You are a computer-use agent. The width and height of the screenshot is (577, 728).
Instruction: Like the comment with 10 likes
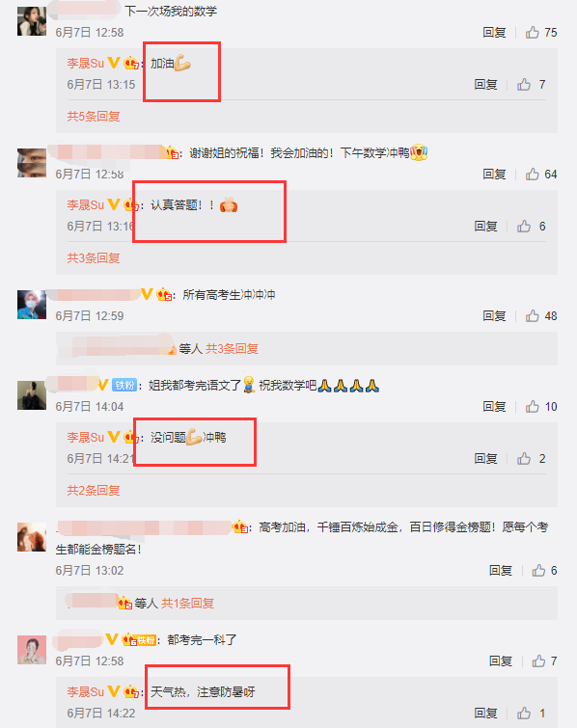pyautogui.click(x=532, y=406)
